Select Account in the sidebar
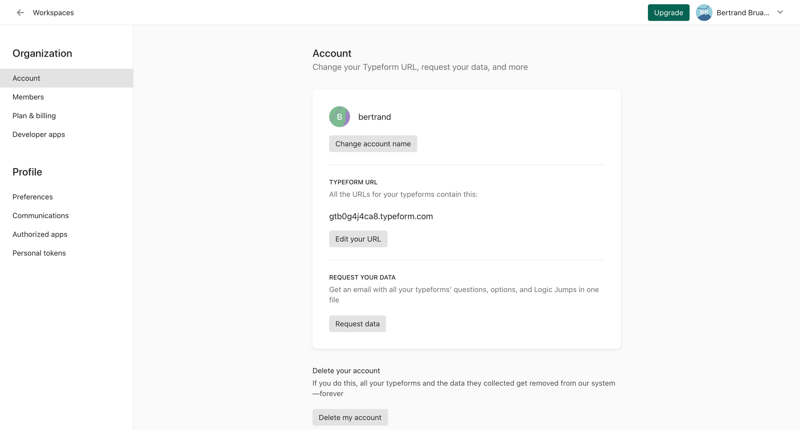This screenshot has width=800, height=430. [66, 78]
